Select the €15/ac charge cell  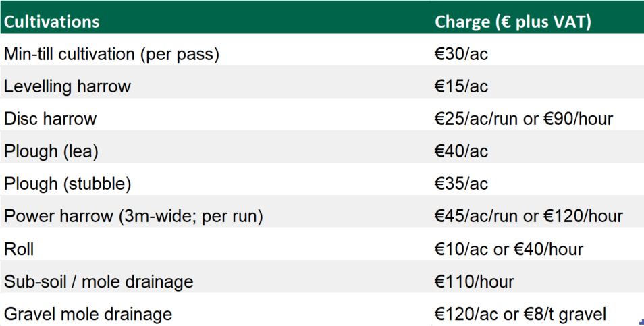pos(461,86)
